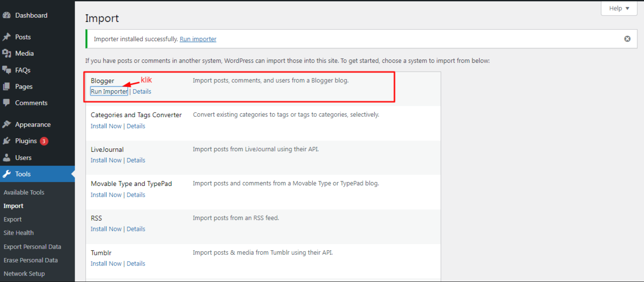View Details for RSS importer
The width and height of the screenshot is (644, 282).
pos(136,229)
